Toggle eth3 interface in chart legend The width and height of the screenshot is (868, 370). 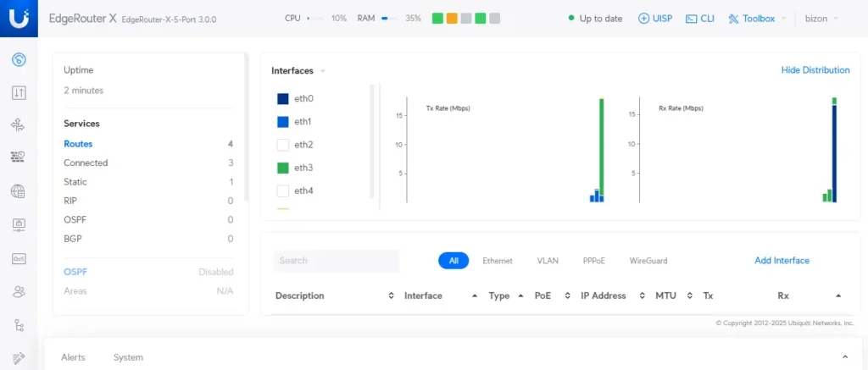(283, 168)
